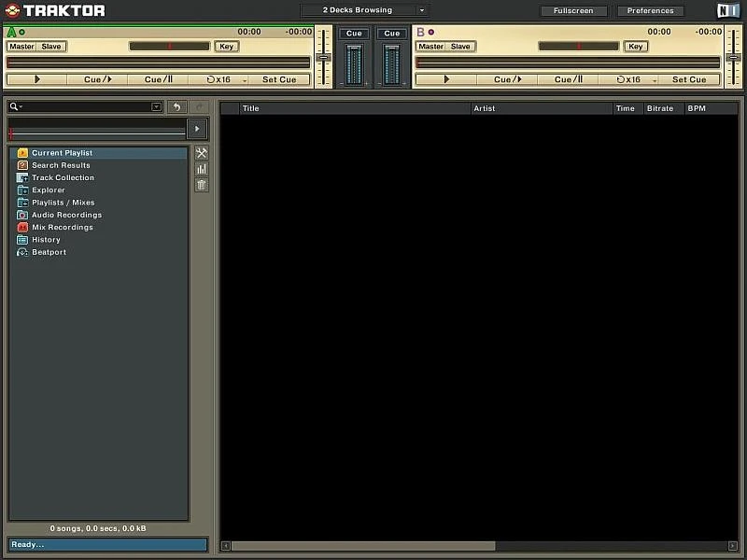Switch to Fullscreen mode
This screenshot has width=747, height=560.
tap(573, 11)
